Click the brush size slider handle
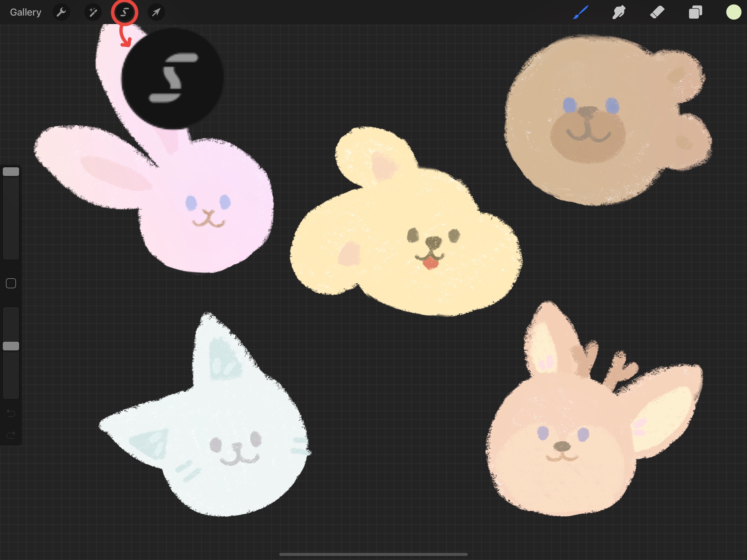The width and height of the screenshot is (747, 560). 11,171
